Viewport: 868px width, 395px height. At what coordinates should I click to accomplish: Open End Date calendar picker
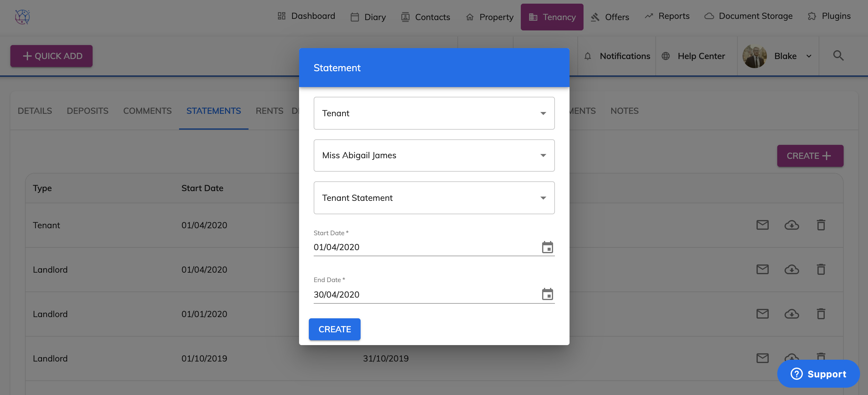click(x=547, y=294)
